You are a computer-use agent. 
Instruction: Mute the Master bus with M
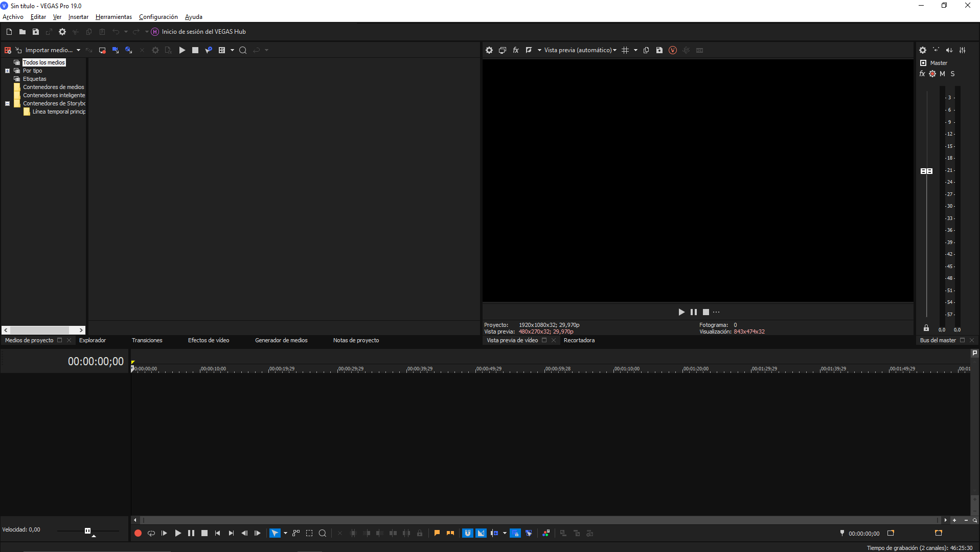(x=943, y=74)
